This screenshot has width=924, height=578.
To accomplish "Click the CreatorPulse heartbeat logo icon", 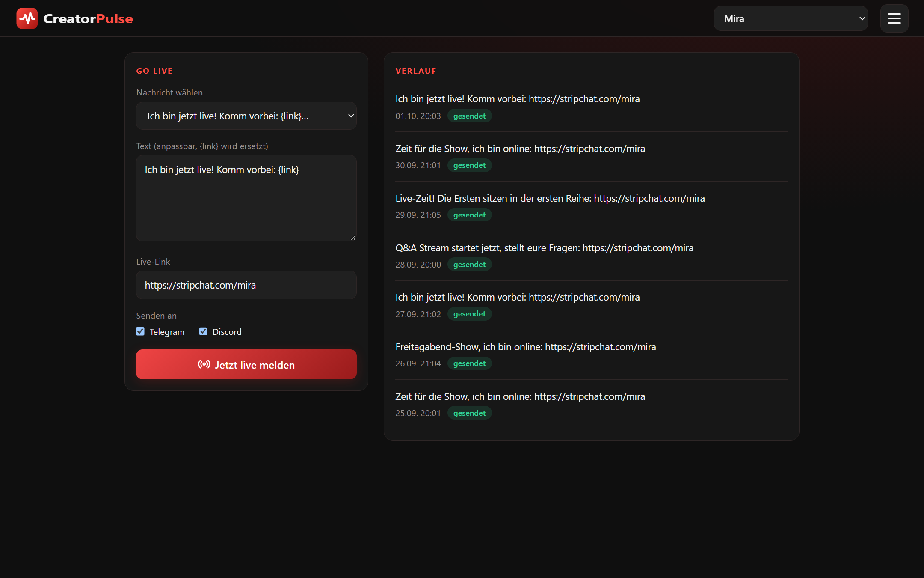I will (27, 18).
